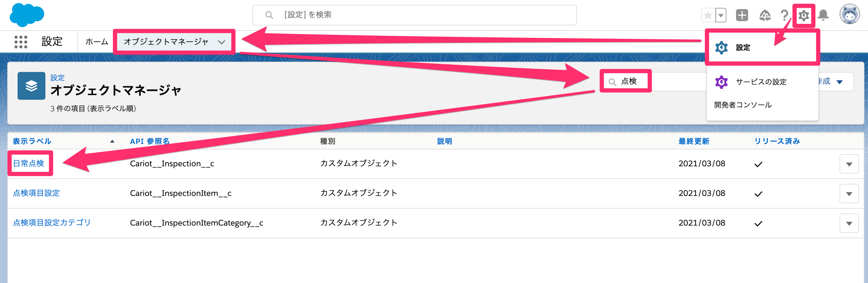Open the setup gear icon
This screenshot has height=283, width=868.
click(804, 15)
